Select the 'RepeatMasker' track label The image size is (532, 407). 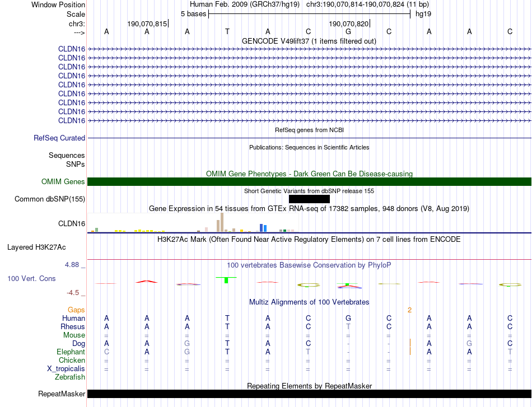click(62, 394)
